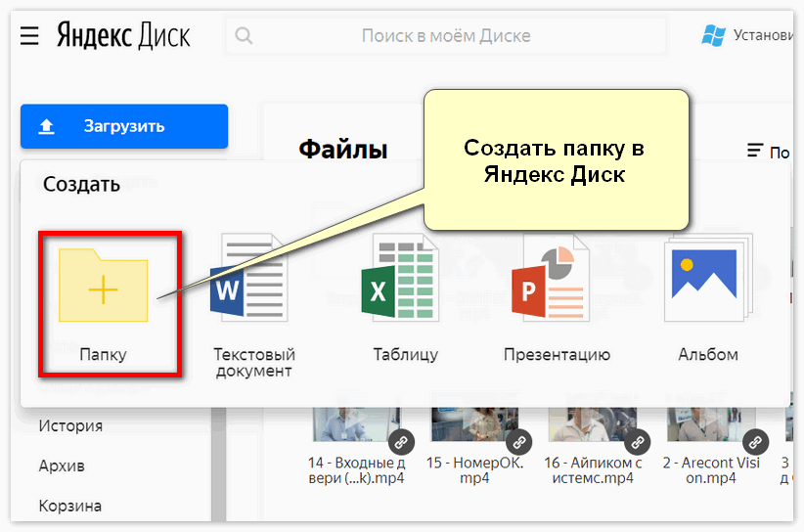The width and height of the screenshot is (804, 532).
Task: Select file name 14 - Входные двери (...k).mp4
Action: pos(356,470)
